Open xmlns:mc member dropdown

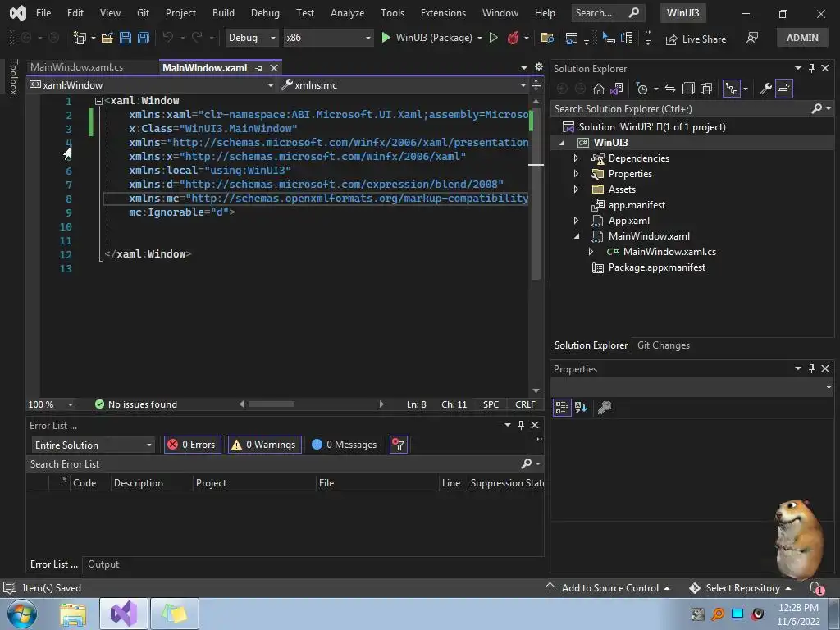click(404, 85)
